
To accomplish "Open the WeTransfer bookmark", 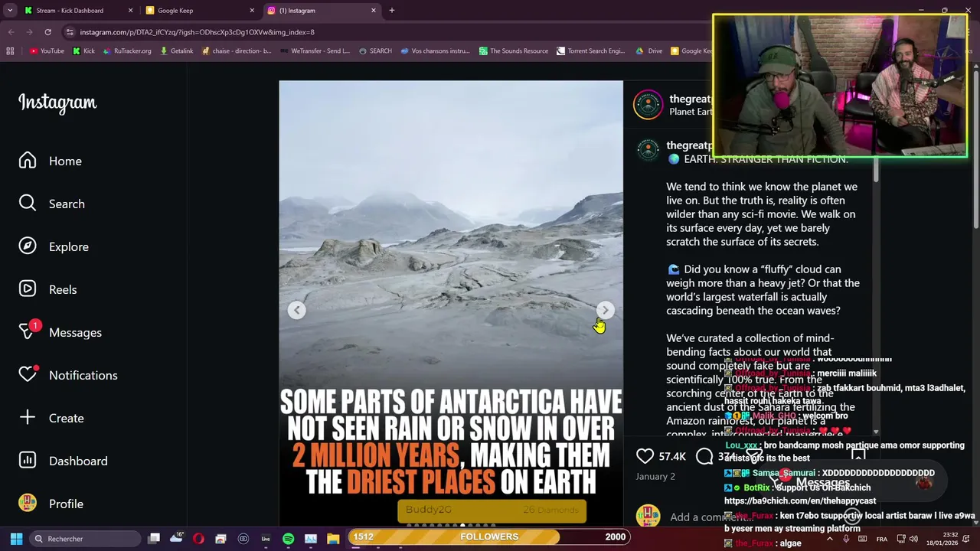I will tap(315, 51).
